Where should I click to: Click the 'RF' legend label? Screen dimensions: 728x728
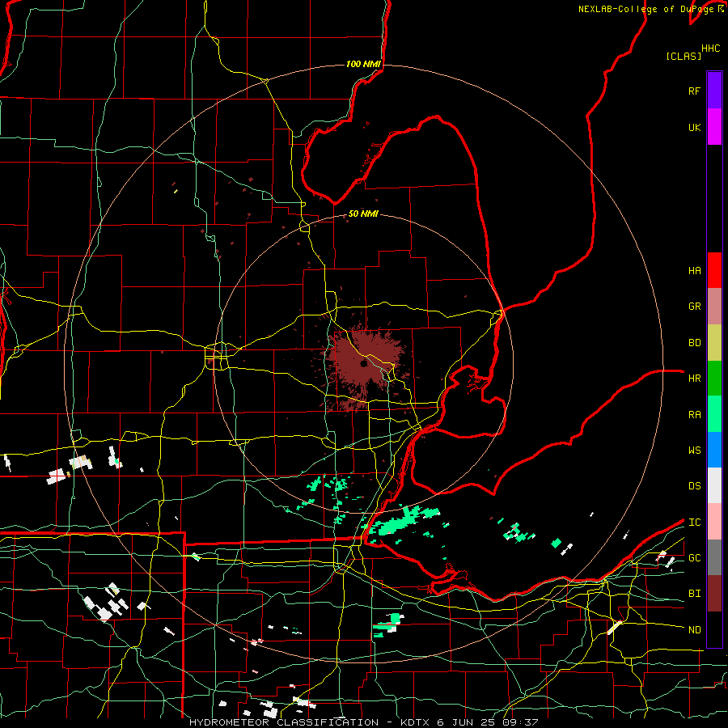(695, 91)
